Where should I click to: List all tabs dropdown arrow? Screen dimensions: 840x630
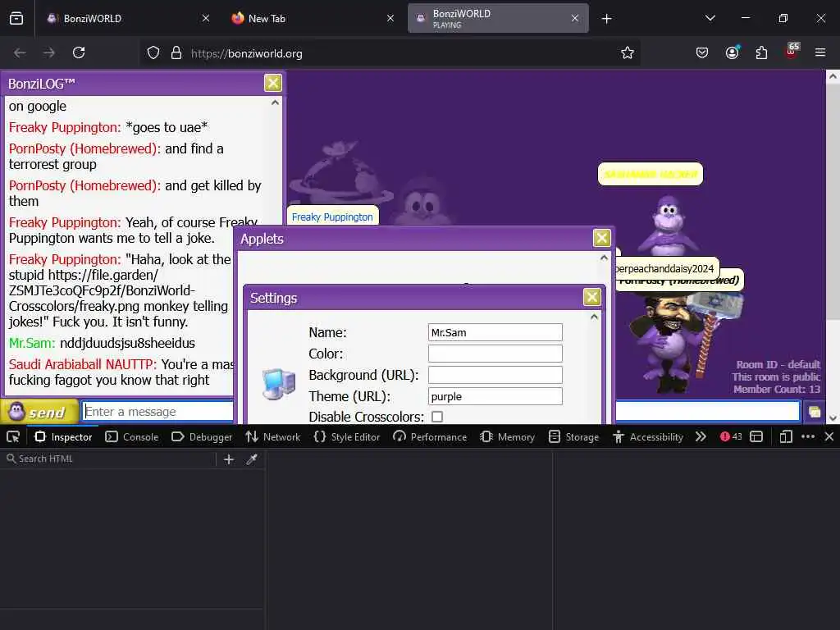[710, 18]
